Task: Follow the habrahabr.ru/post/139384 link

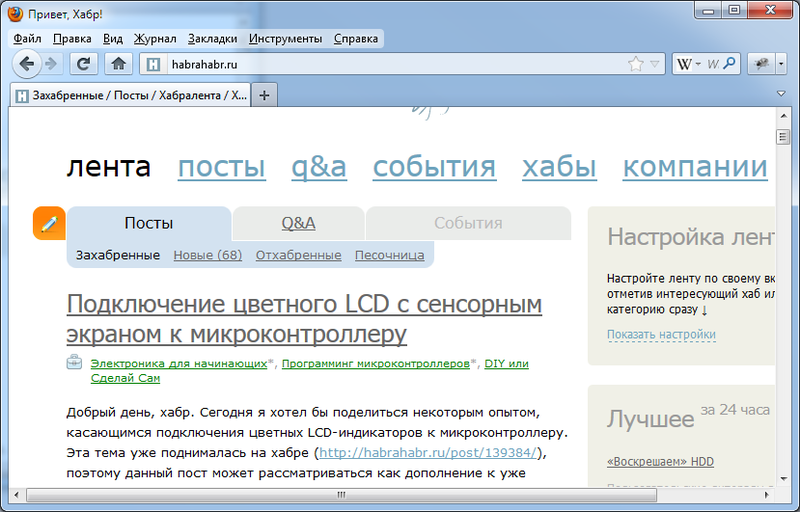Action: pyautogui.click(x=428, y=453)
